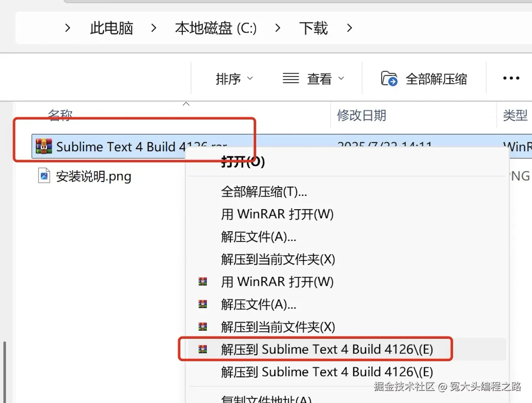The width and height of the screenshot is (532, 403).
Task: Click the WinRAR archive icon on the rar file
Action: [x=43, y=146]
